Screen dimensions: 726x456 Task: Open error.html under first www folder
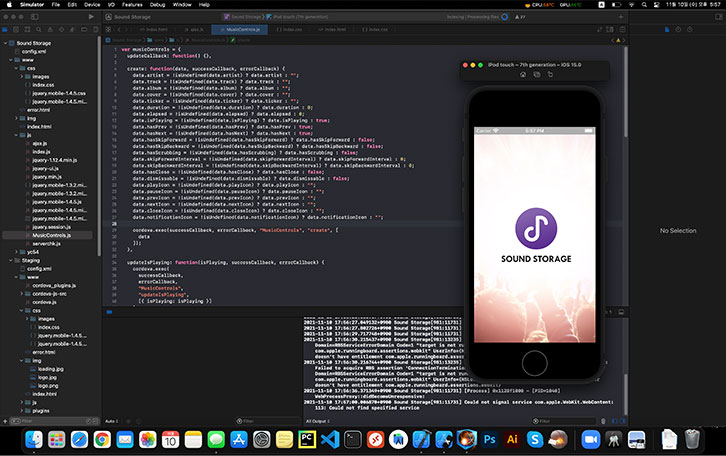[x=38, y=110]
